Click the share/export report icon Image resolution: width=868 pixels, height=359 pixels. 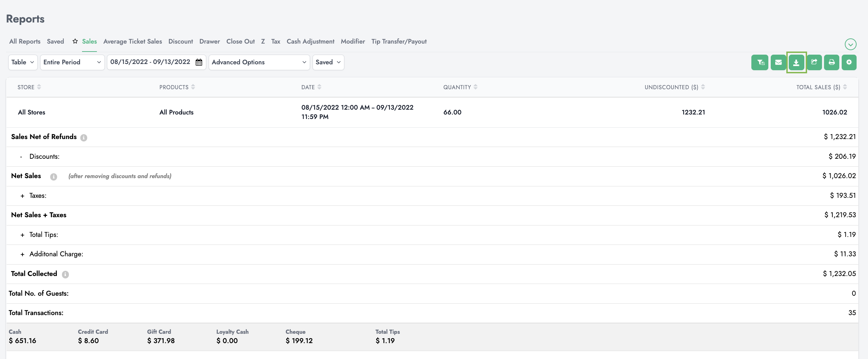[x=814, y=63]
